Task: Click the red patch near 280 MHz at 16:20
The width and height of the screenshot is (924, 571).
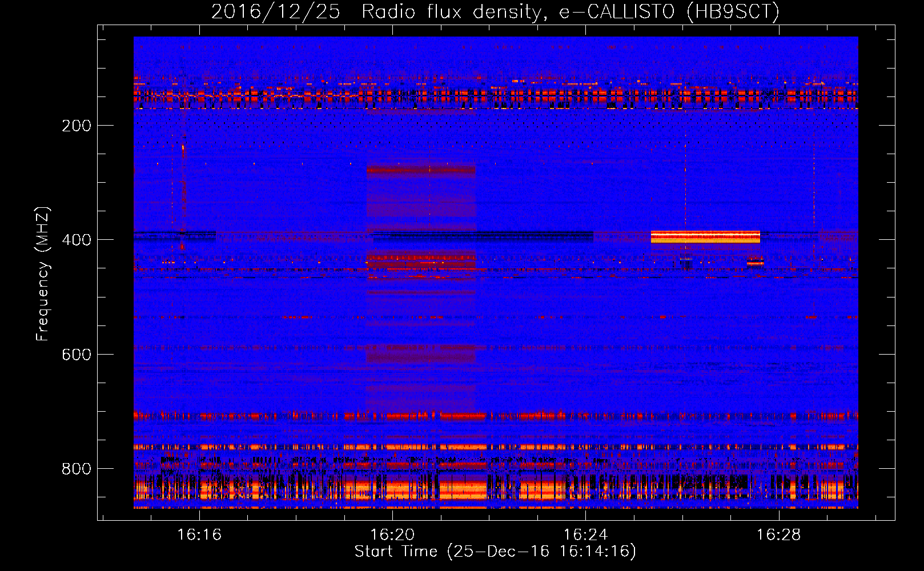Action: (x=421, y=170)
